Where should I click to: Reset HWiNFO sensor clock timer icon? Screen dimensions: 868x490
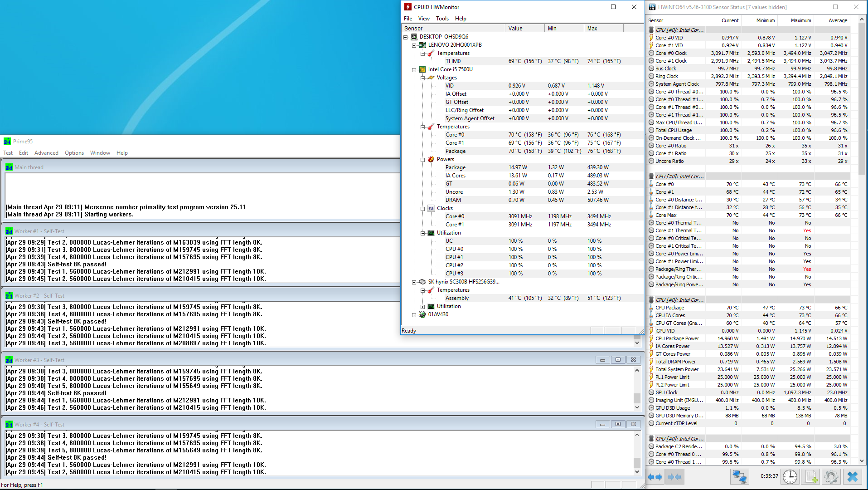point(790,477)
